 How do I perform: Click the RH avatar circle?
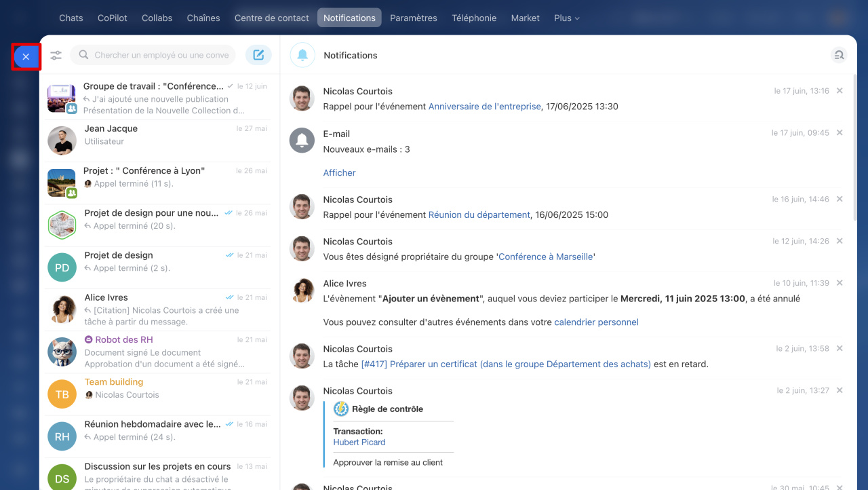(x=62, y=436)
